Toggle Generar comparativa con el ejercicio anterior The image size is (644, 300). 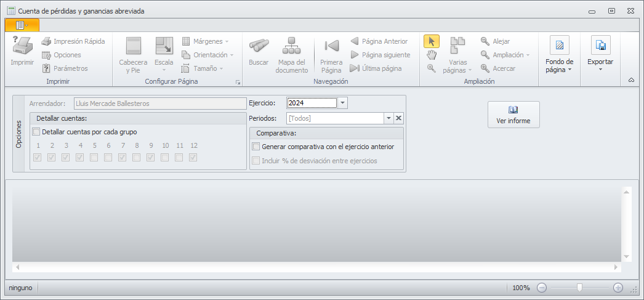point(256,146)
